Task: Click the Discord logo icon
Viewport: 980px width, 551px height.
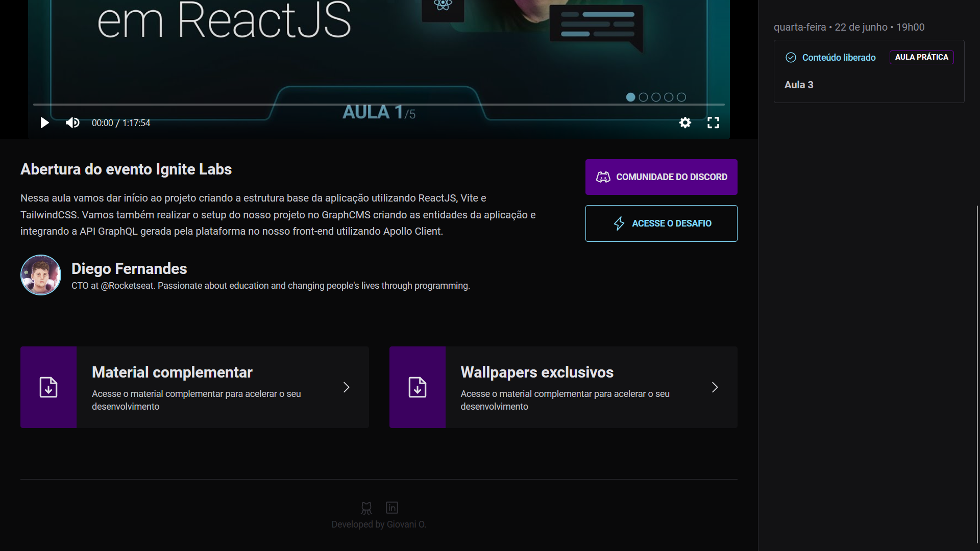Action: tap(603, 177)
